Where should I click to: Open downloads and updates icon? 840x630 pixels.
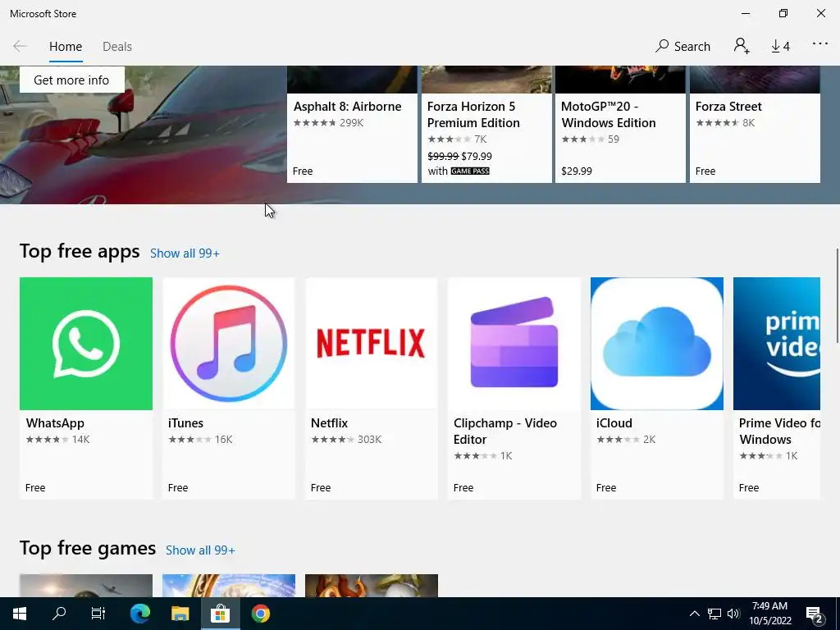point(781,46)
